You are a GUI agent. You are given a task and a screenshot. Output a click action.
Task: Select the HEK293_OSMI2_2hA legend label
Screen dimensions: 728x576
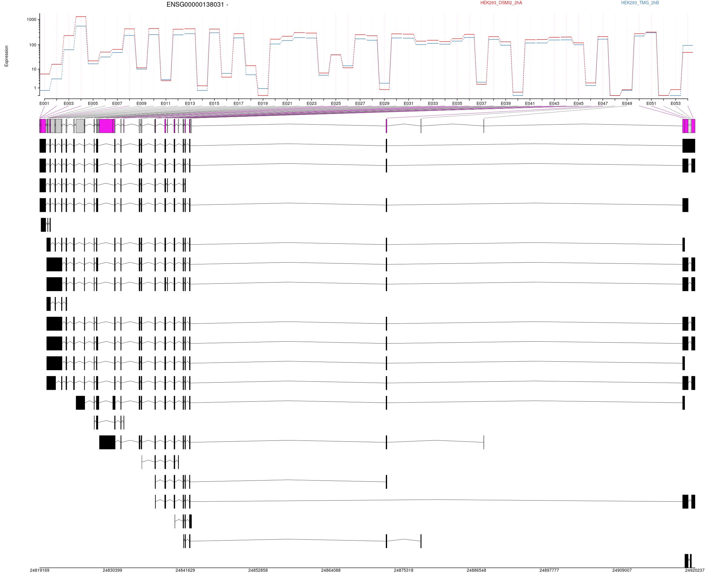tap(501, 3)
